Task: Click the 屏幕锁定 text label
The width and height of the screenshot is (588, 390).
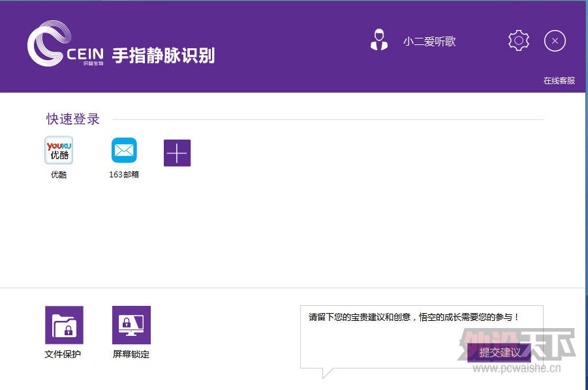Action: tap(131, 354)
